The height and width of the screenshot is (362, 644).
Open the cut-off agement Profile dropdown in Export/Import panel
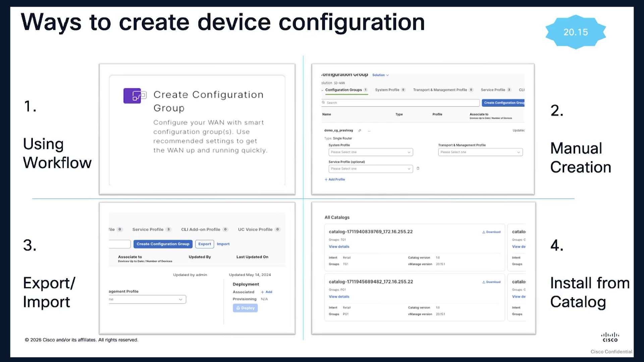coord(147,299)
